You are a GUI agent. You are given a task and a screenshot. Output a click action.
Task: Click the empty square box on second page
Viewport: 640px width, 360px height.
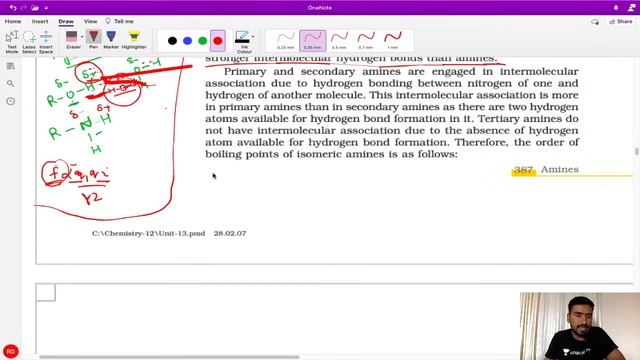(46, 293)
